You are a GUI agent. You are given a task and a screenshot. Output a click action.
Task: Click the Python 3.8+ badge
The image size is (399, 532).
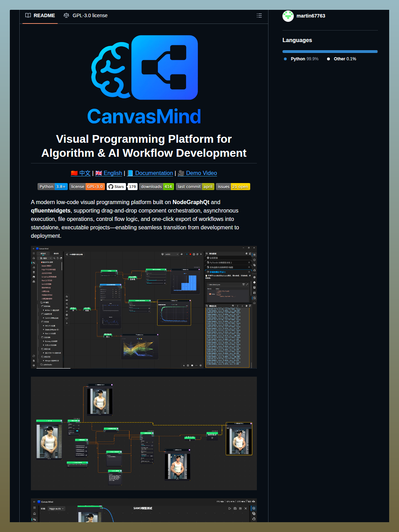coord(53,187)
